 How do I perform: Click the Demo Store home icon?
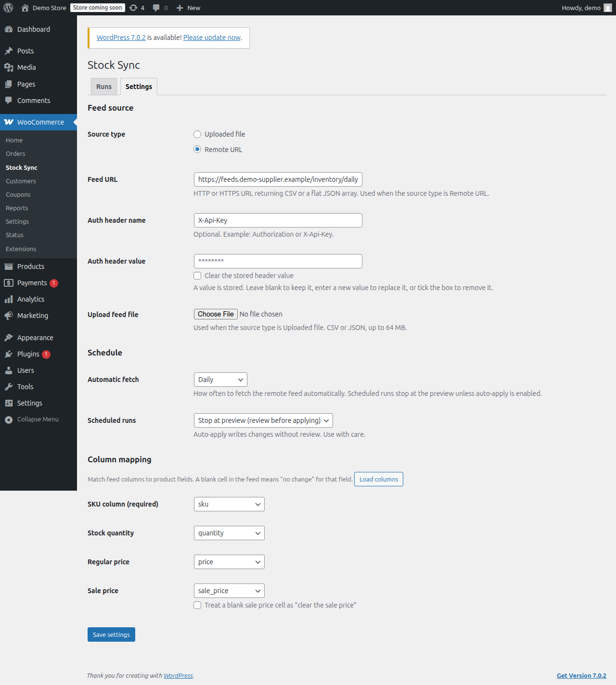[x=25, y=8]
